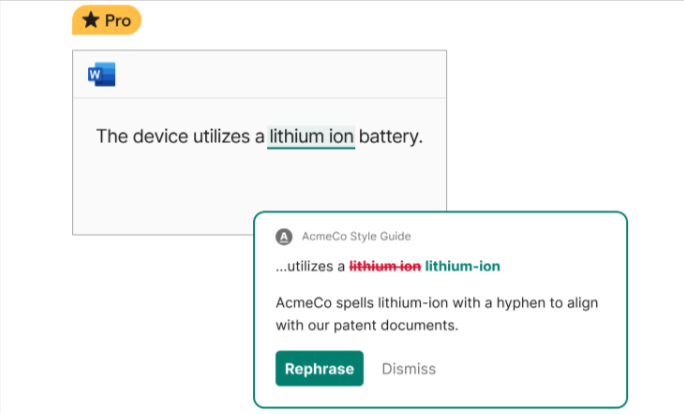The width and height of the screenshot is (684, 414).
Task: Click the underlined phrase 'lithium ion'
Action: coord(311,137)
